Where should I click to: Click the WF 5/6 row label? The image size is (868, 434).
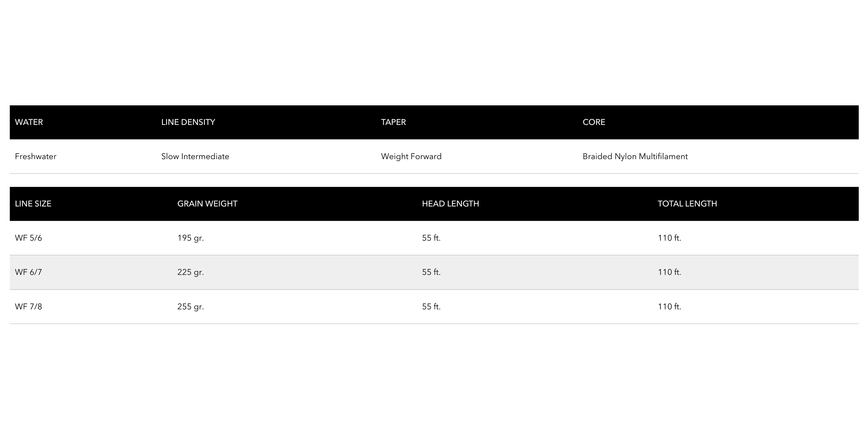(x=28, y=238)
